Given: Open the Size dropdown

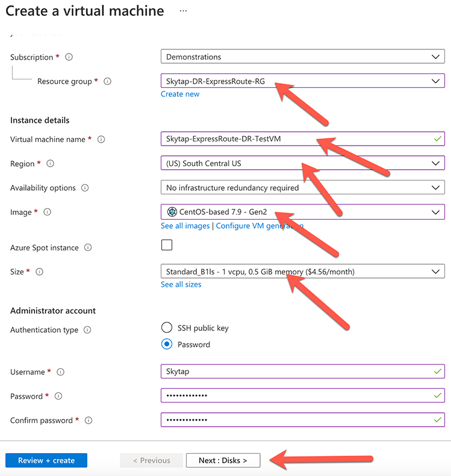Looking at the screenshot, I should click(303, 271).
